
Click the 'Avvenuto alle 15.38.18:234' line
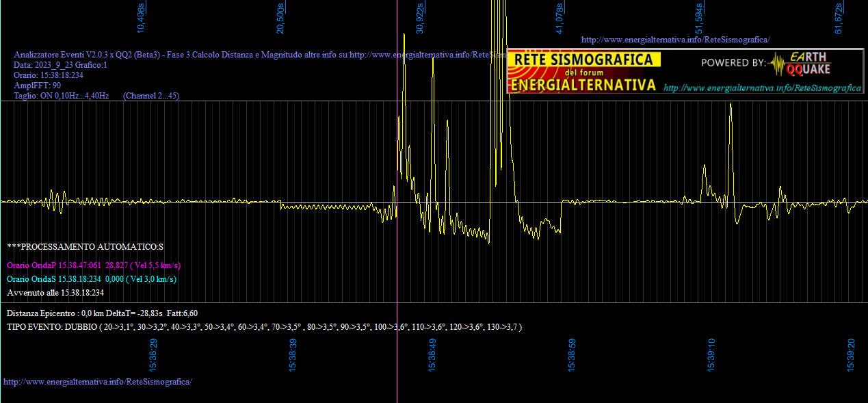pos(55,293)
